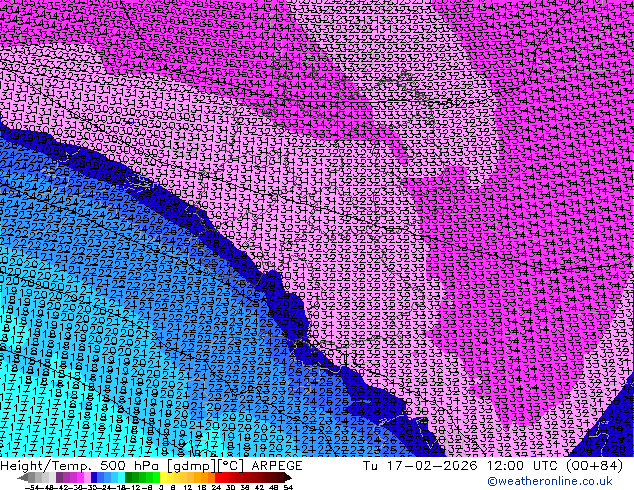Click the legend value '54' label

pos(288,487)
